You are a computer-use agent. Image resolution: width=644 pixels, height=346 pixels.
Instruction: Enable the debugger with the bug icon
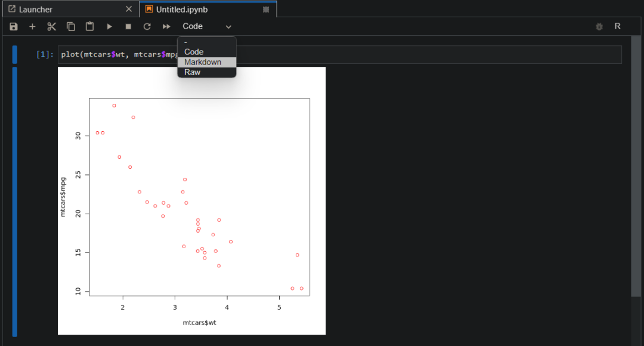tap(599, 27)
